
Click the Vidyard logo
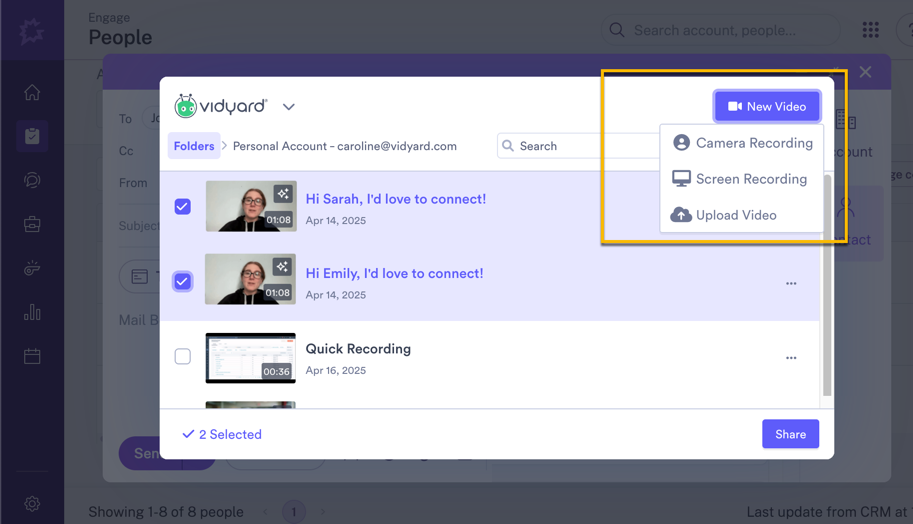coord(221,106)
